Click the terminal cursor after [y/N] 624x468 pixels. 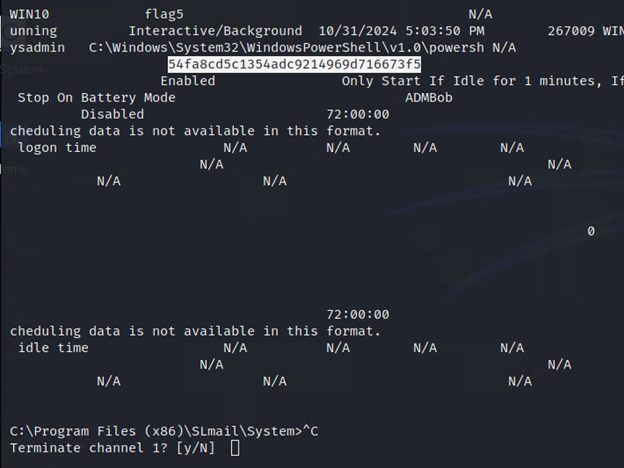tap(235, 447)
